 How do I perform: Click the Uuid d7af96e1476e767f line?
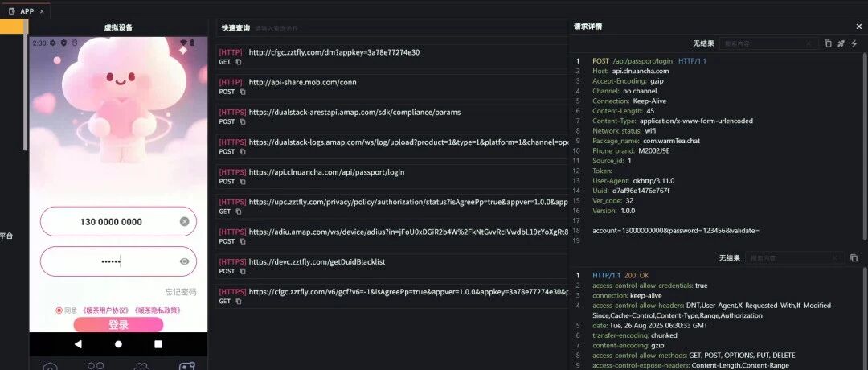click(631, 191)
